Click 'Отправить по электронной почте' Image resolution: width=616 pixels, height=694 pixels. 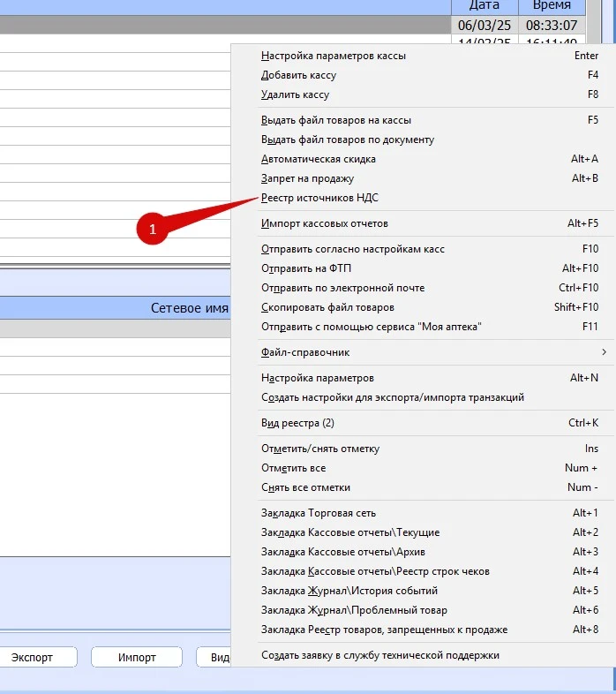[x=342, y=288]
